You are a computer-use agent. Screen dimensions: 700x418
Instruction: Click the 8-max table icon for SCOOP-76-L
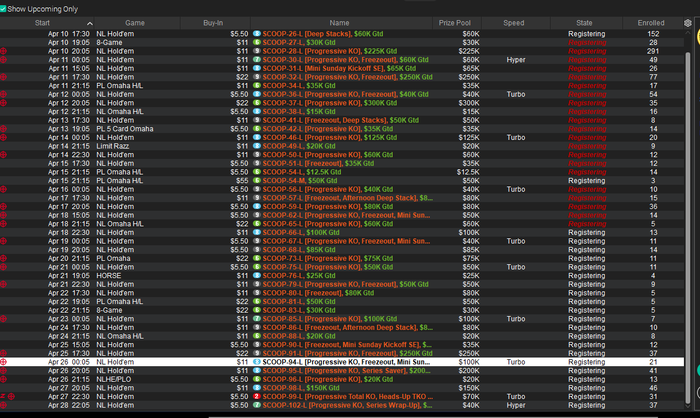257,276
